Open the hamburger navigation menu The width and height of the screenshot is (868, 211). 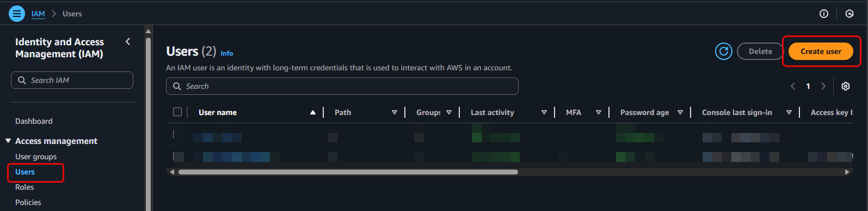click(x=17, y=14)
